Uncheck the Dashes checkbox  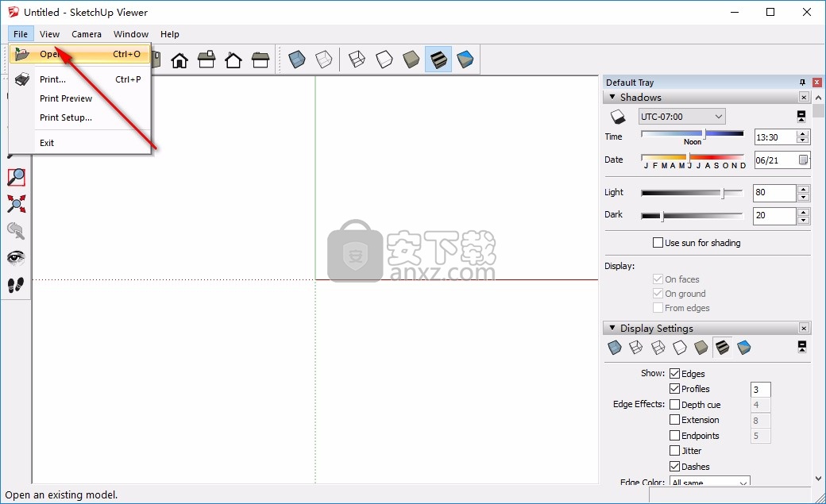674,467
